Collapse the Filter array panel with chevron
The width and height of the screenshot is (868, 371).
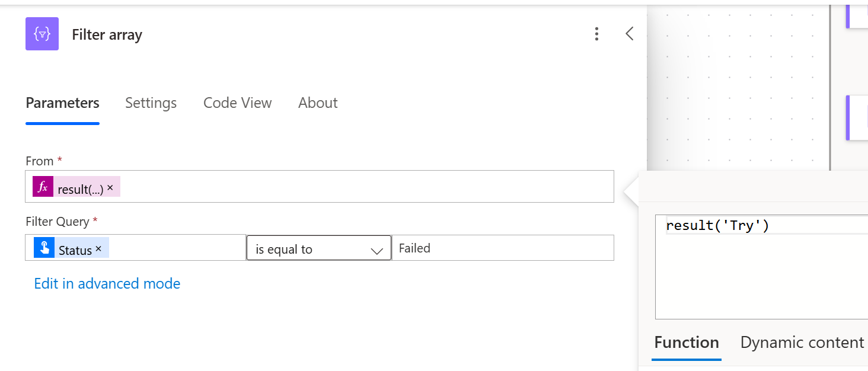630,34
